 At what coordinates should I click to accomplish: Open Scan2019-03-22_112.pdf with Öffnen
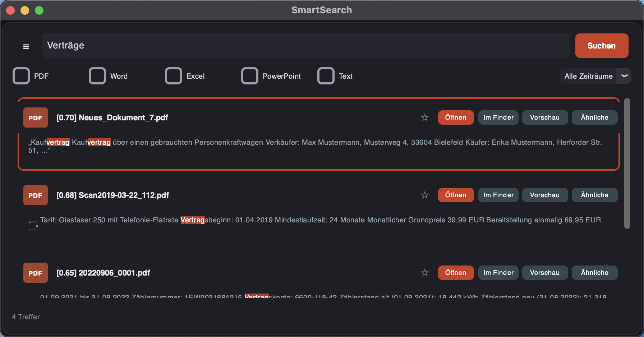(456, 195)
